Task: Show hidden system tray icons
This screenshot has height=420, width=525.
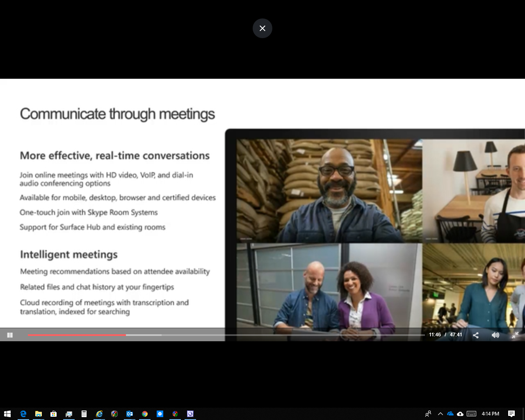Action: (440, 414)
